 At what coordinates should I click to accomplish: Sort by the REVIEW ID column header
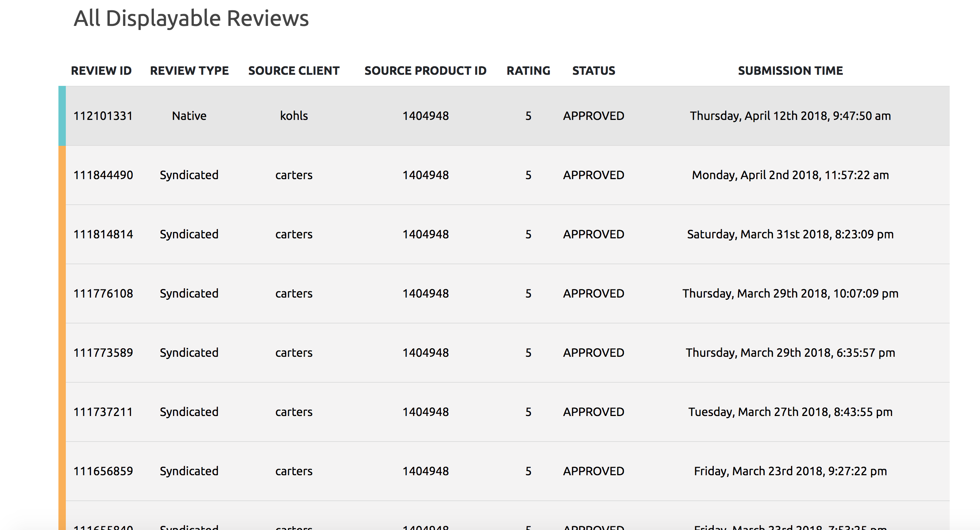tap(101, 71)
